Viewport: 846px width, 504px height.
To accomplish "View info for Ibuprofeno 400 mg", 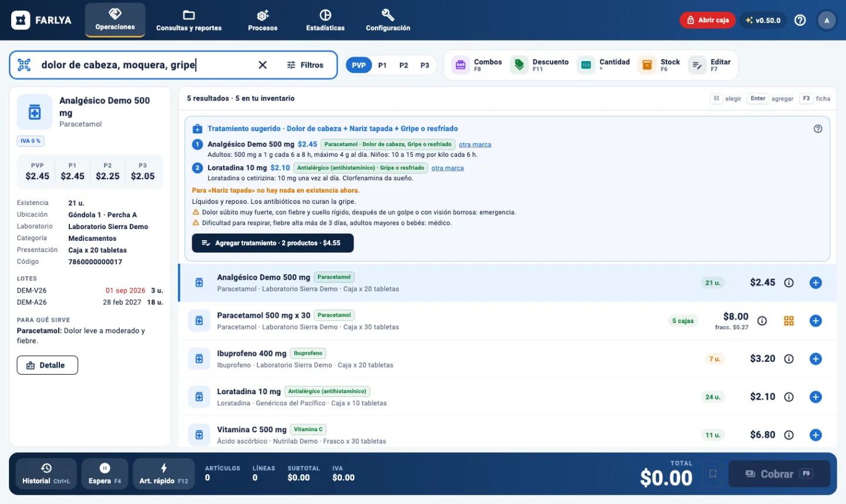I will 789,359.
